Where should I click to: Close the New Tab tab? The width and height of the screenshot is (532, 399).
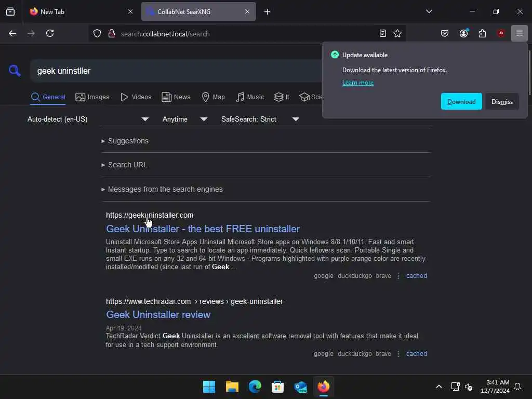[x=130, y=11]
